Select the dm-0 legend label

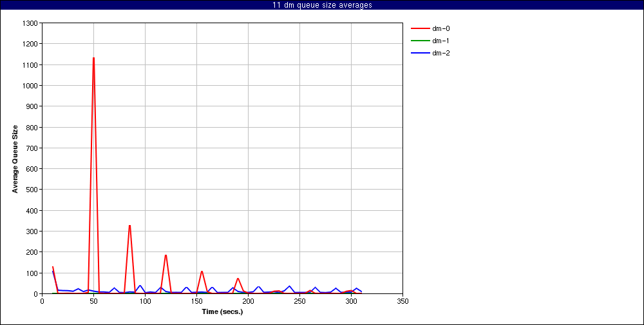pos(442,28)
